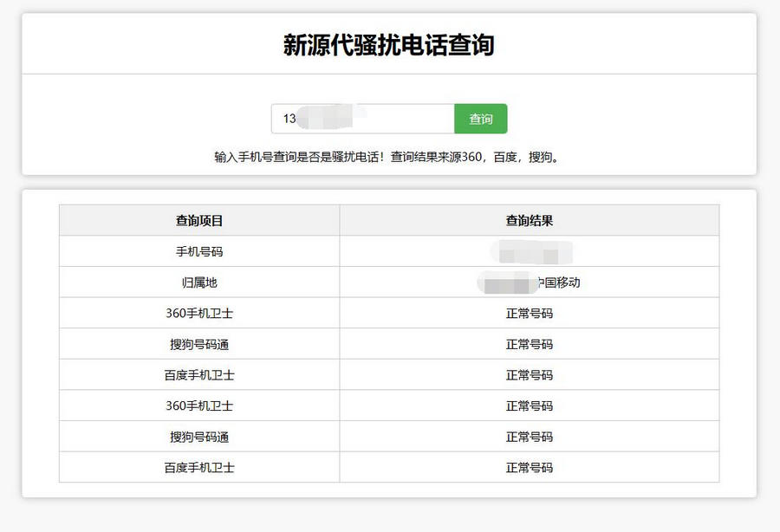Image resolution: width=780 pixels, height=532 pixels.
Task: Click 正常号码 in the 搜狗号码通 row
Action: pyautogui.click(x=529, y=344)
